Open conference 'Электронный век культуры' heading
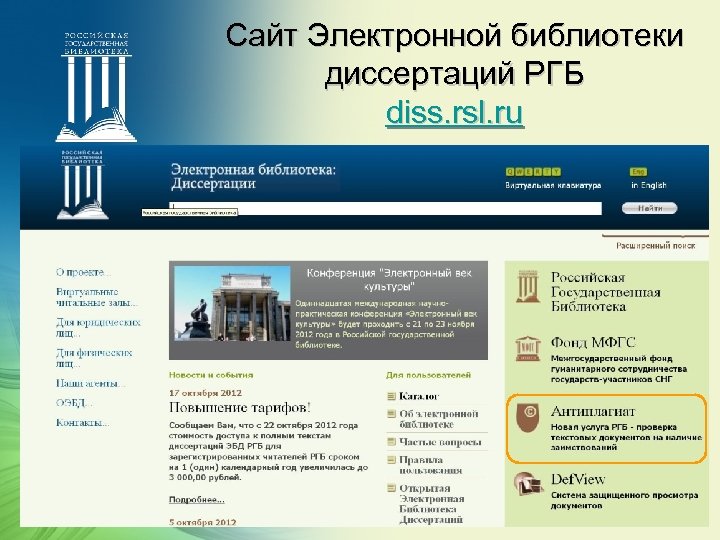720x540 pixels. tap(389, 280)
